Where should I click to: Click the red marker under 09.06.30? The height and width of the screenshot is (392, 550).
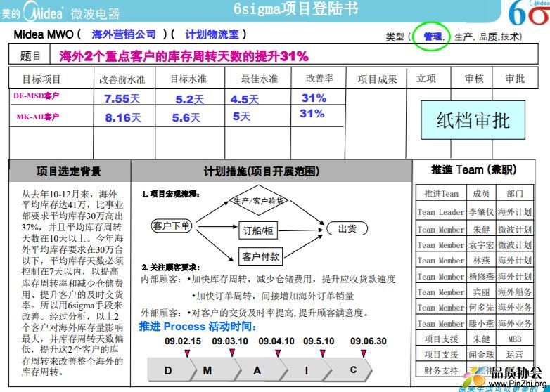[x=364, y=353]
